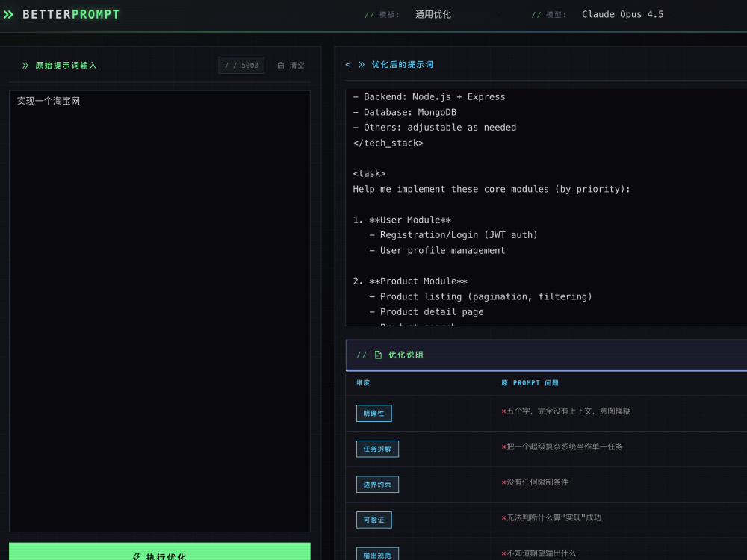Image resolution: width=747 pixels, height=560 pixels.
Task: Click the 'Registration/Login (JWT auth)' line
Action: click(453, 235)
